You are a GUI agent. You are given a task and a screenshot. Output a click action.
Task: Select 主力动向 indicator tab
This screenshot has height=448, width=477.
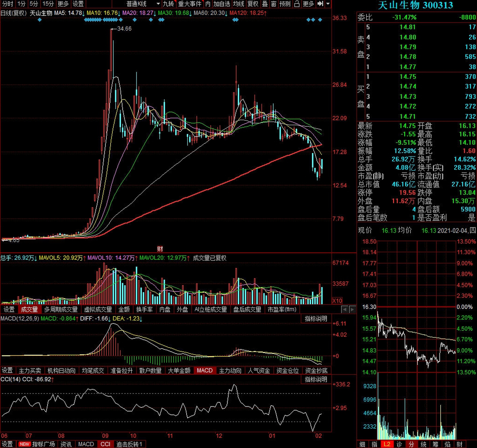pos(230,370)
